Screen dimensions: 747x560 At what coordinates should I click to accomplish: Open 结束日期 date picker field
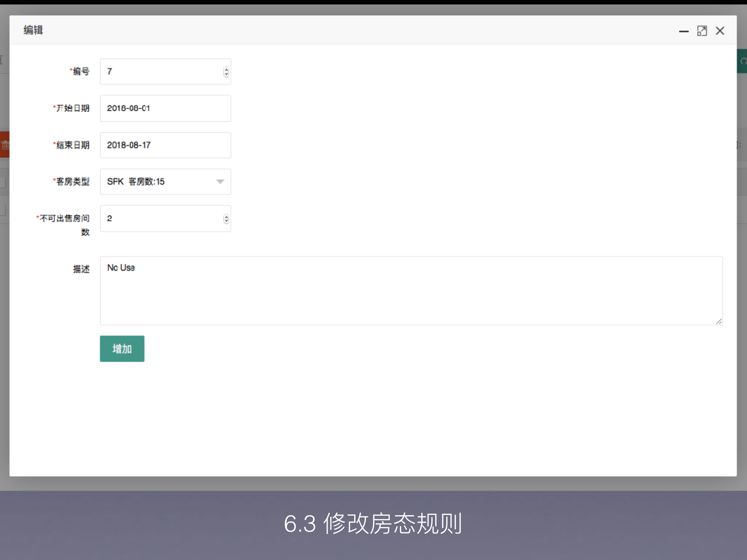165,145
